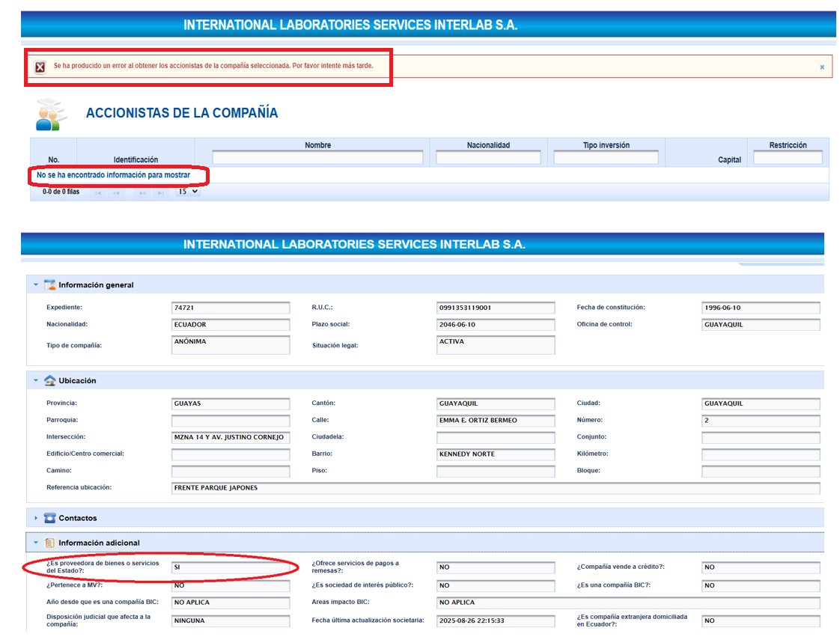
Task: Click the Situación legal field ACTIVA
Action: [x=496, y=345]
